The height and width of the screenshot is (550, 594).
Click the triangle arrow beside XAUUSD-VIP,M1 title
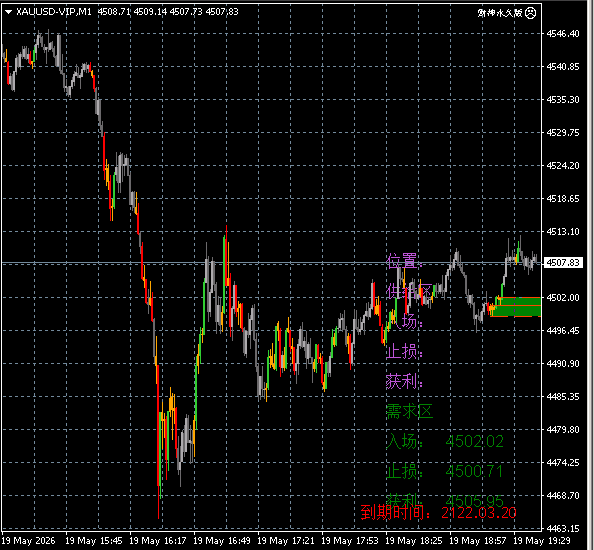pyautogui.click(x=8, y=12)
